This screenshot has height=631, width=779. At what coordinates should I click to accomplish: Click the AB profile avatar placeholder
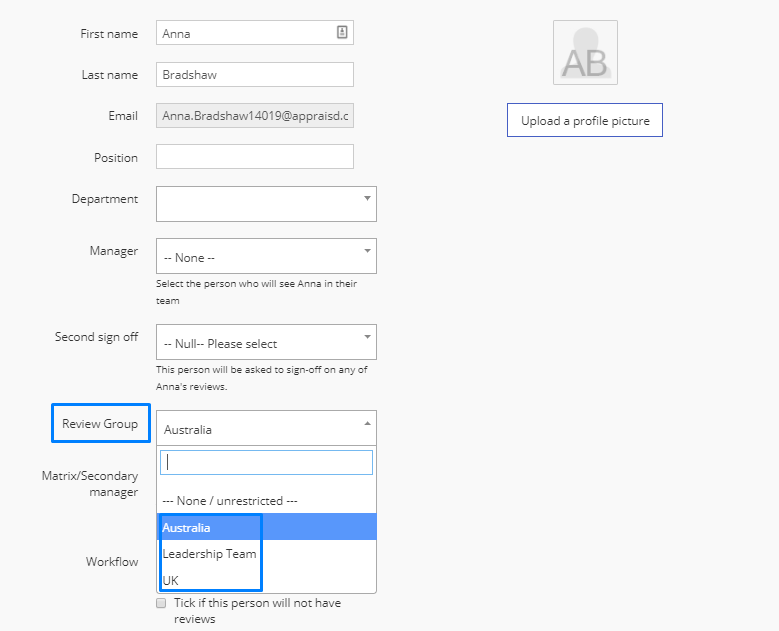tap(585, 53)
